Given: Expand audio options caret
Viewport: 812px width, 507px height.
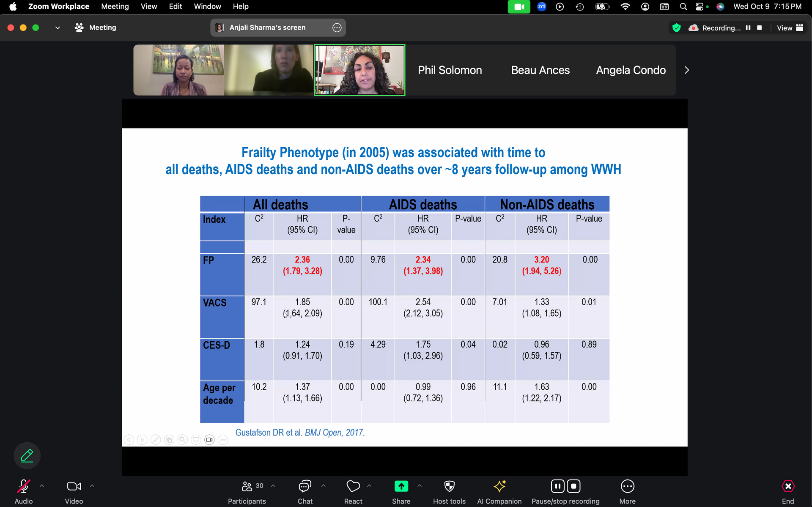Looking at the screenshot, I should pyautogui.click(x=42, y=486).
